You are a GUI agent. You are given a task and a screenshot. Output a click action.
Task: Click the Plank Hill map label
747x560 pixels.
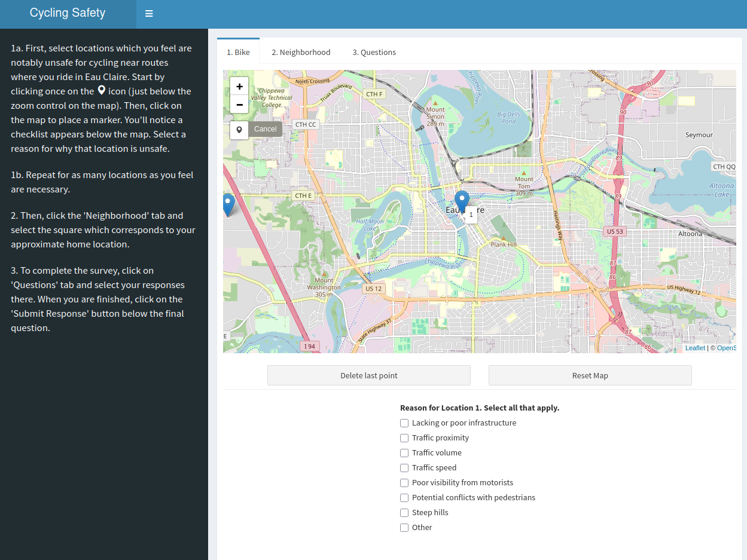pos(504,244)
